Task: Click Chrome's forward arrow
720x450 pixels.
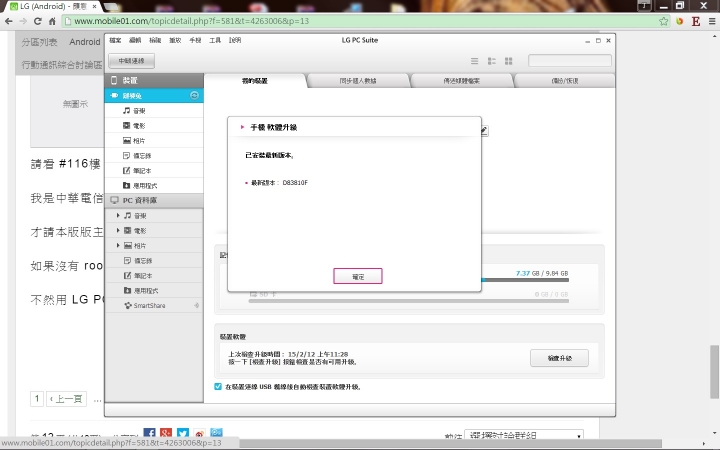Action: 23,21
